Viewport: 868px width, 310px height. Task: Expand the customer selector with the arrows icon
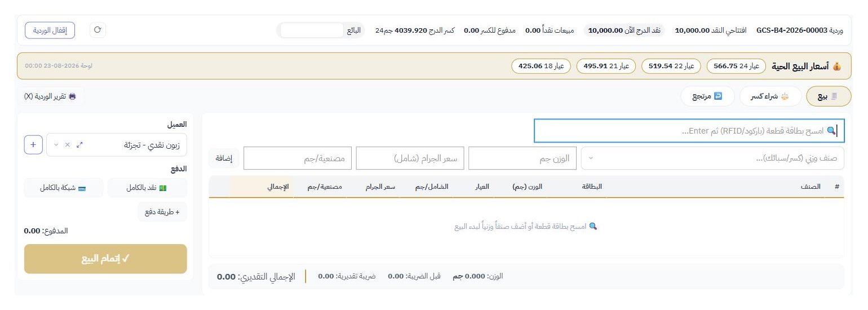[x=79, y=145]
